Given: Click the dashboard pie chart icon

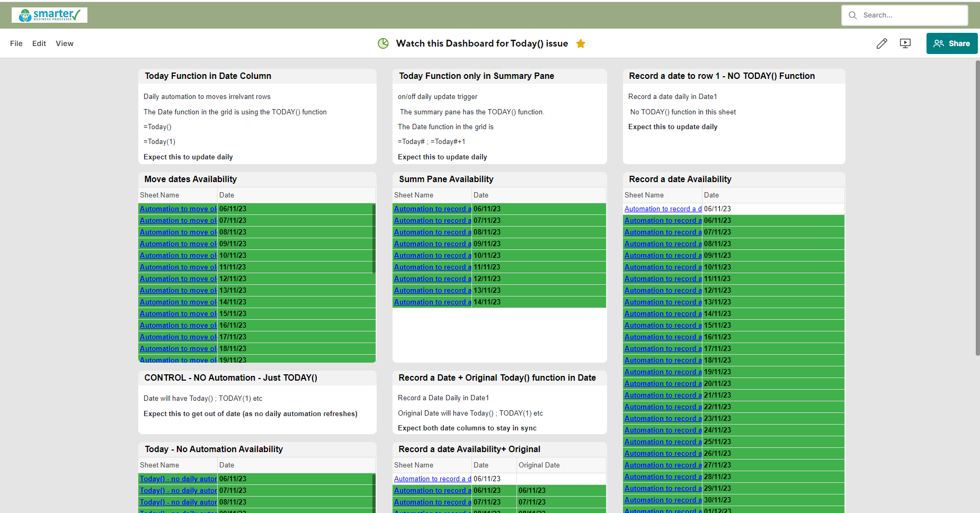Looking at the screenshot, I should pyautogui.click(x=383, y=43).
